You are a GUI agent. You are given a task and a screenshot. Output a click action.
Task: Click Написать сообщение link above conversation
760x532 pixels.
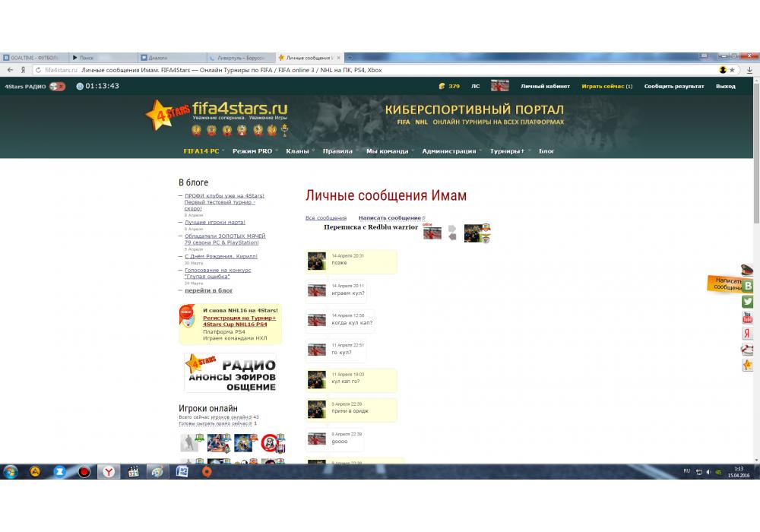(x=390, y=218)
